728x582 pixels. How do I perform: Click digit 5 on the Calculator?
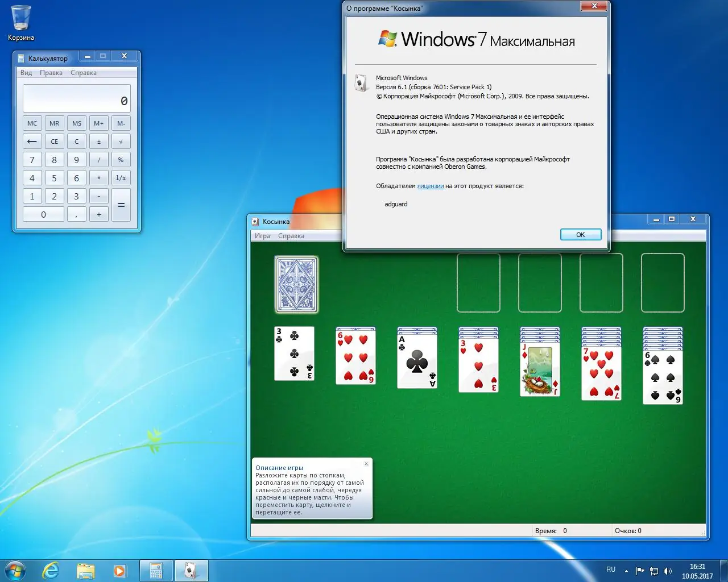(x=54, y=178)
